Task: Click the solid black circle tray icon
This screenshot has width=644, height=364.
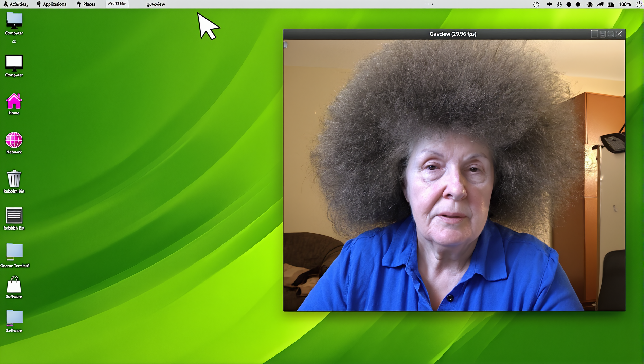Action: (x=569, y=4)
